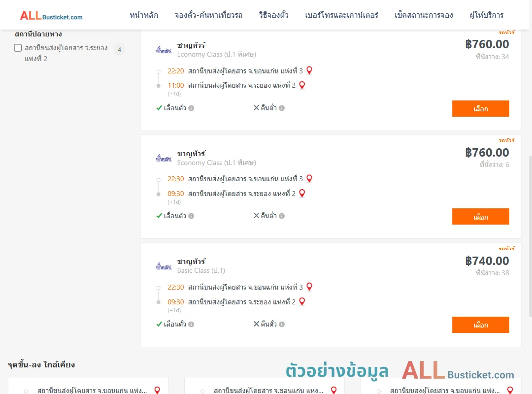The image size is (532, 394).
Task: Click the Basic Class (ป.1) label
Action: point(201,270)
